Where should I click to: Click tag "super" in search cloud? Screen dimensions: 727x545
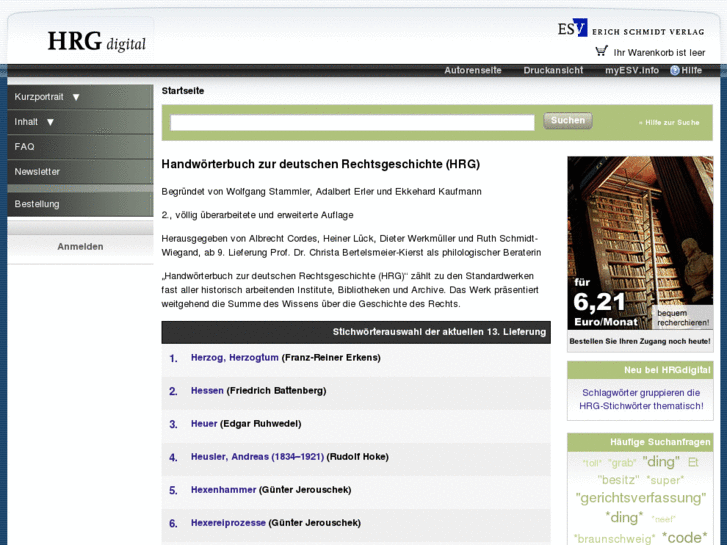(665, 480)
